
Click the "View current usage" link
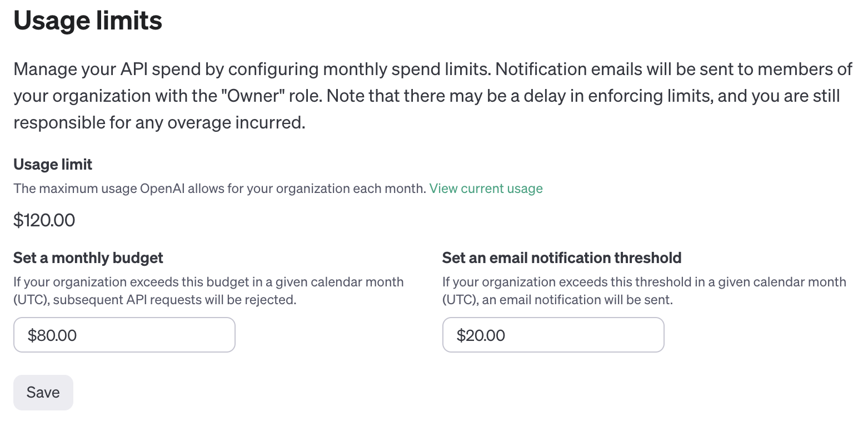[486, 189]
